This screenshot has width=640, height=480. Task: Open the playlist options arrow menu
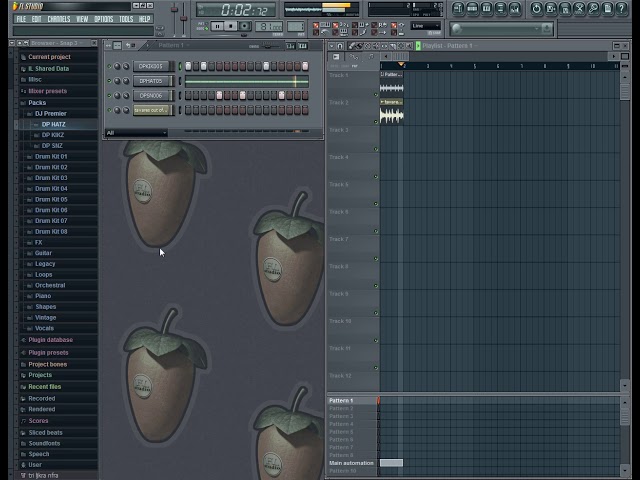331,46
